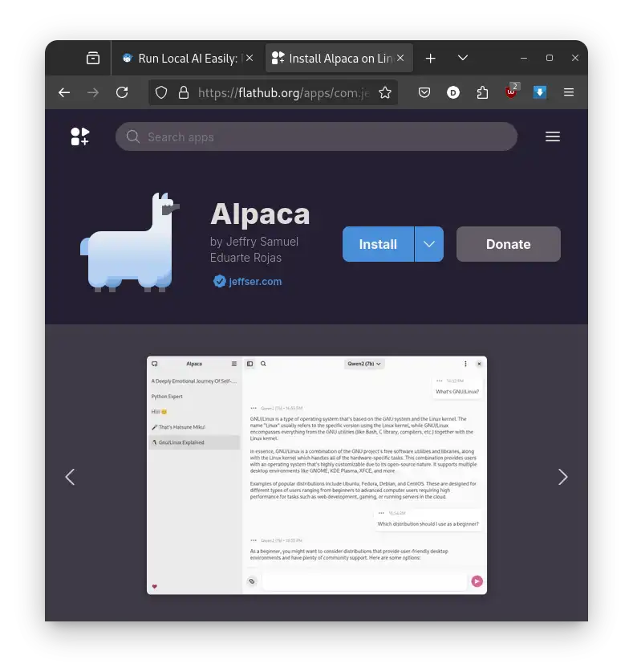Close the Run Local AI Easily tab

coord(250,58)
